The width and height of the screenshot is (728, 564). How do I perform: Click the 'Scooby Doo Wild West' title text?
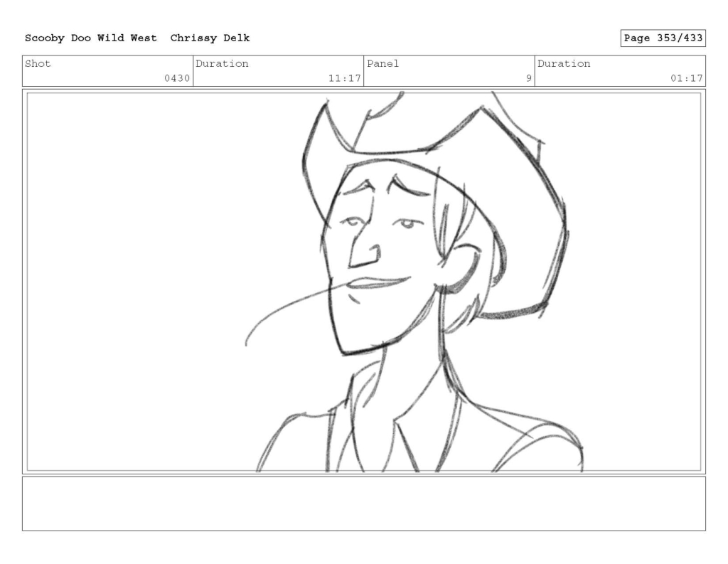point(90,38)
